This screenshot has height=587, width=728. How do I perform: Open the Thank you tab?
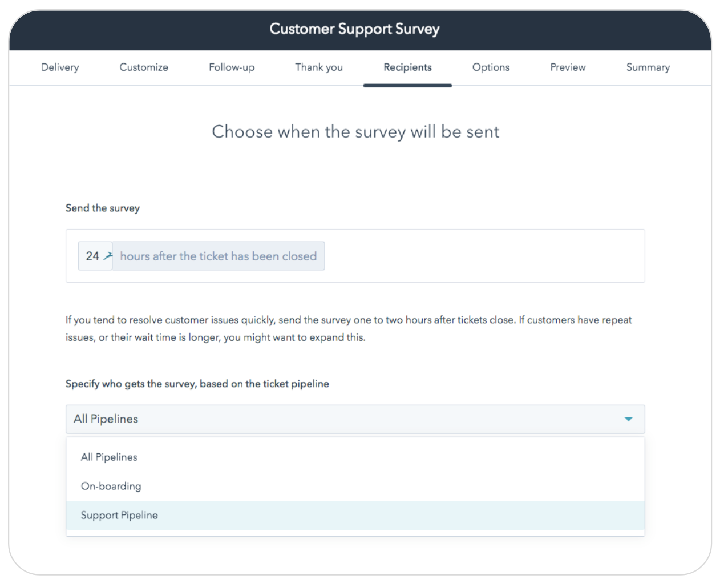coord(319,67)
